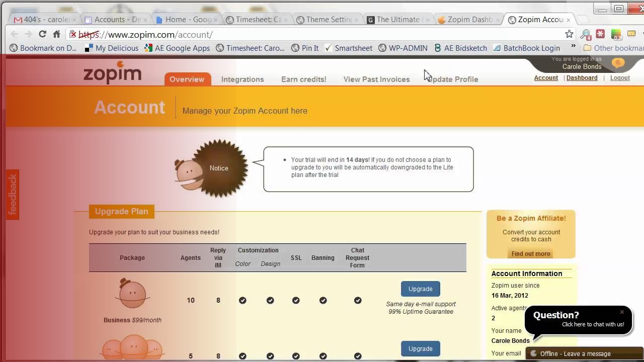Click the Logout link
This screenshot has width=644, height=362.
coord(620,78)
